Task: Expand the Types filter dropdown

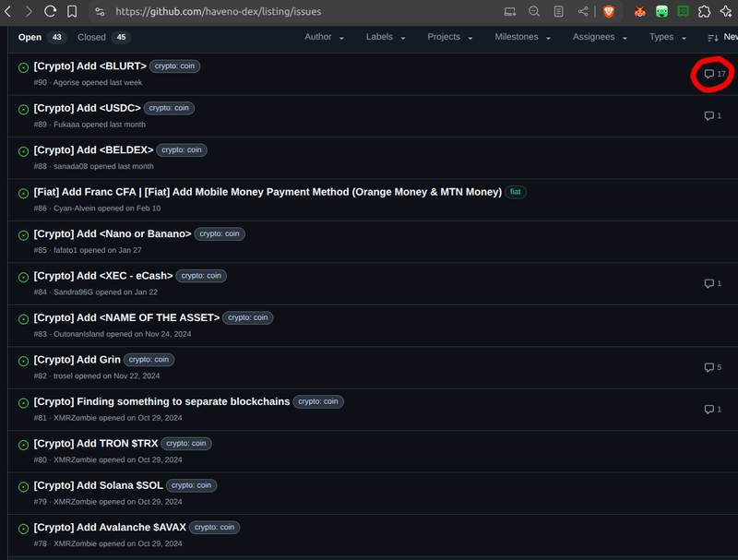Action: pos(667,37)
